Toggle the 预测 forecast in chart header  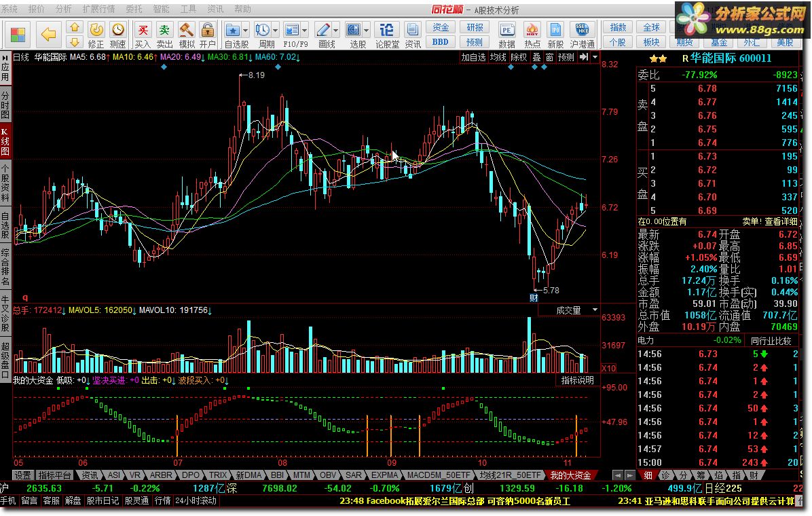point(566,57)
